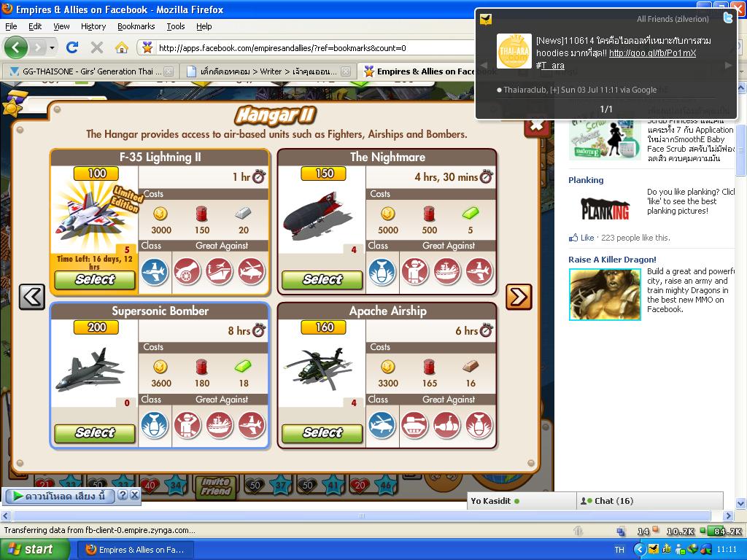
Task: Click F-35 great-against ship icon
Action: (x=219, y=272)
